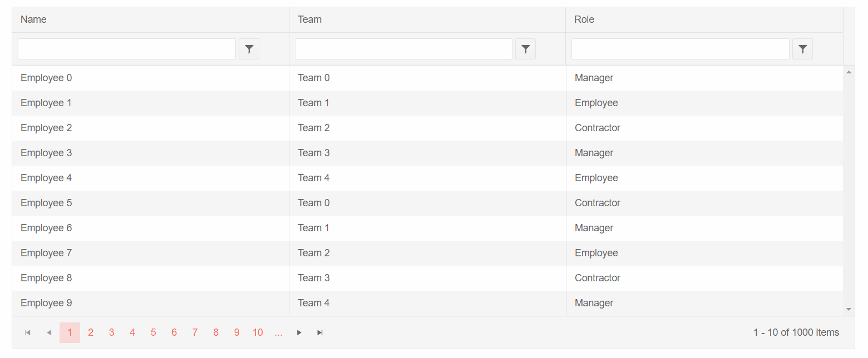Focus the Role filter text box
This screenshot has height=358, width=868.
pyautogui.click(x=680, y=49)
